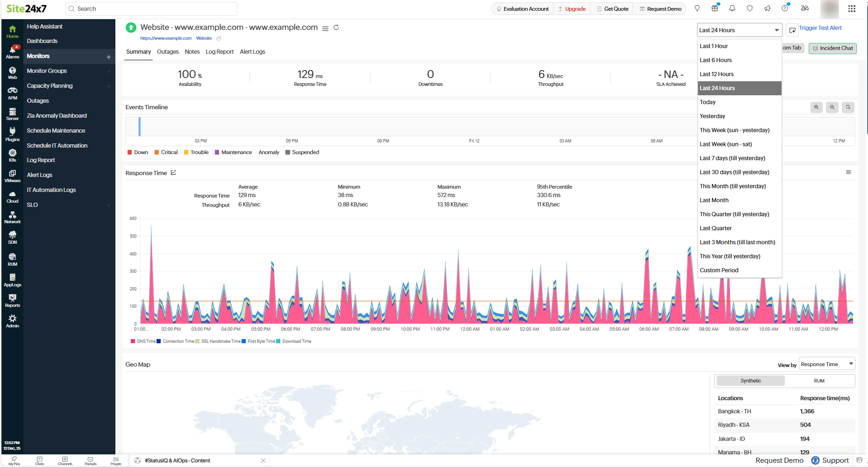
Task: Open the hamburger menu beside monitor title
Action: click(325, 28)
